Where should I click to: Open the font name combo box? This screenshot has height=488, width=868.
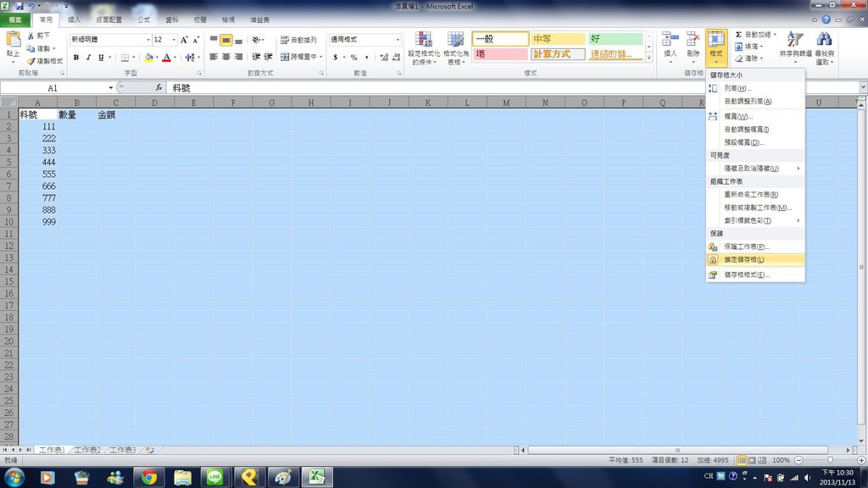point(110,40)
